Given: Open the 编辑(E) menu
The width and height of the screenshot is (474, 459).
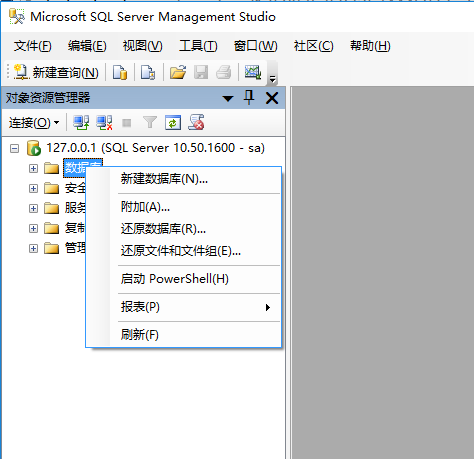Looking at the screenshot, I should coord(87,46).
